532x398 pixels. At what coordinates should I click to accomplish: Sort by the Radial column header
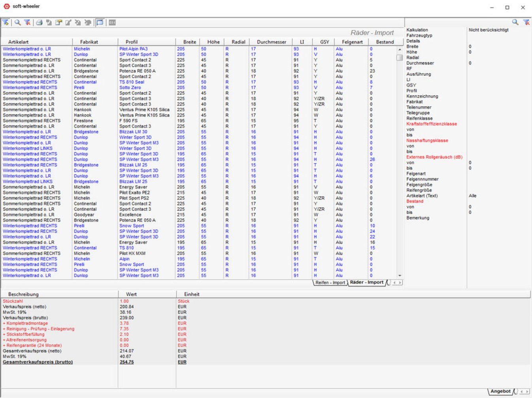[236, 42]
